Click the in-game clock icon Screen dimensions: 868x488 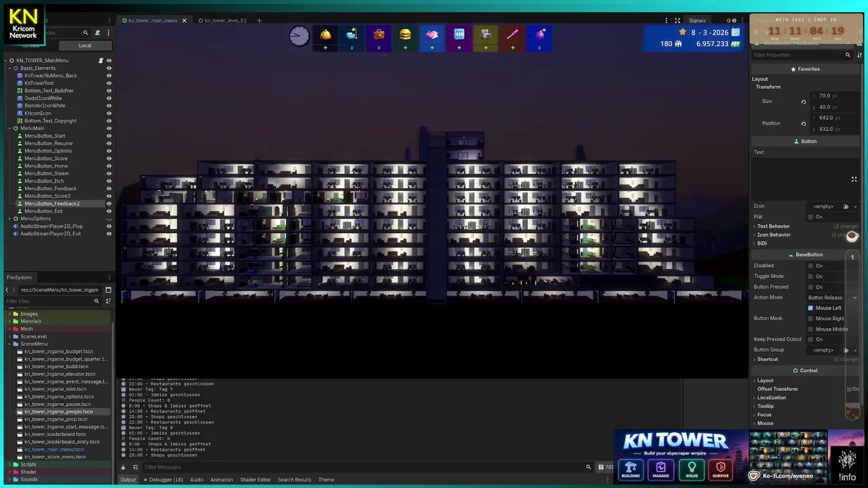tap(299, 36)
